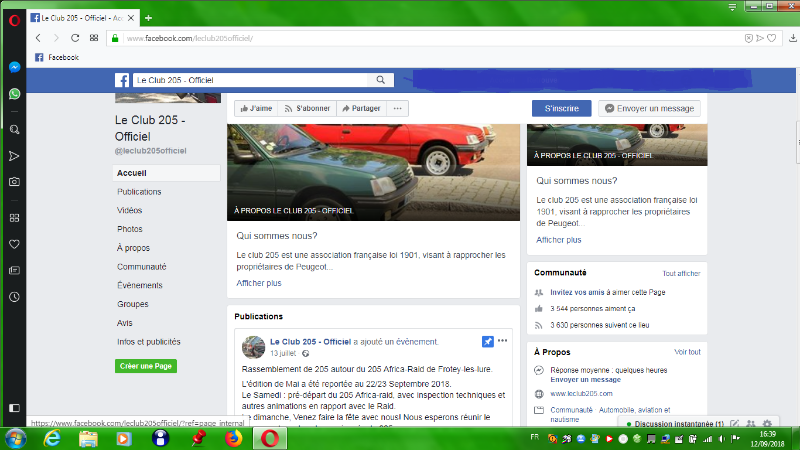Open Windows Start button
800x450 pixels.
[x=15, y=439]
